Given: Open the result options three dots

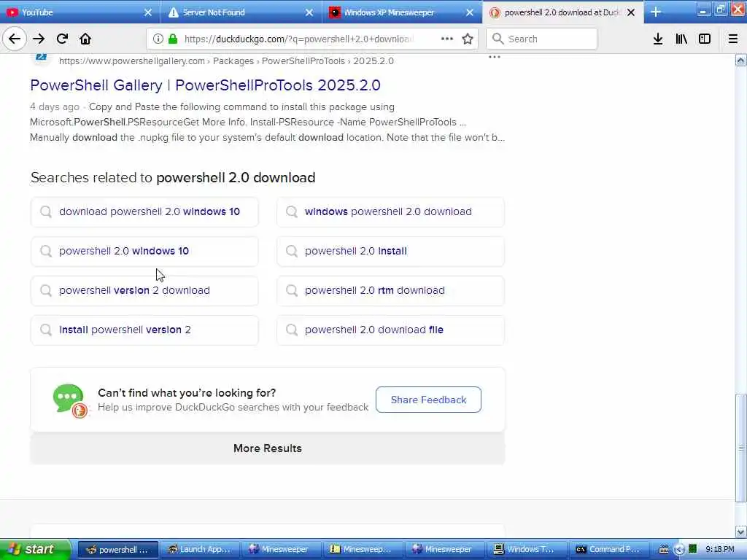Looking at the screenshot, I should [495, 57].
